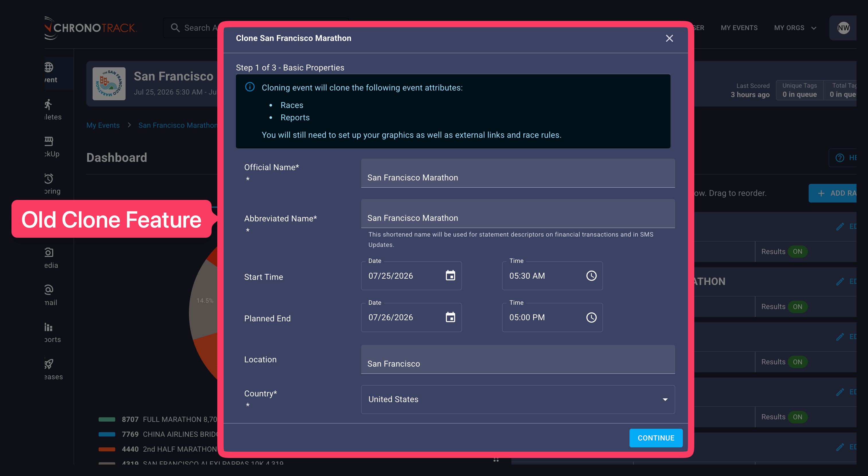Click the Abbreviated Name input field
The height and width of the screenshot is (476, 868).
click(x=518, y=213)
